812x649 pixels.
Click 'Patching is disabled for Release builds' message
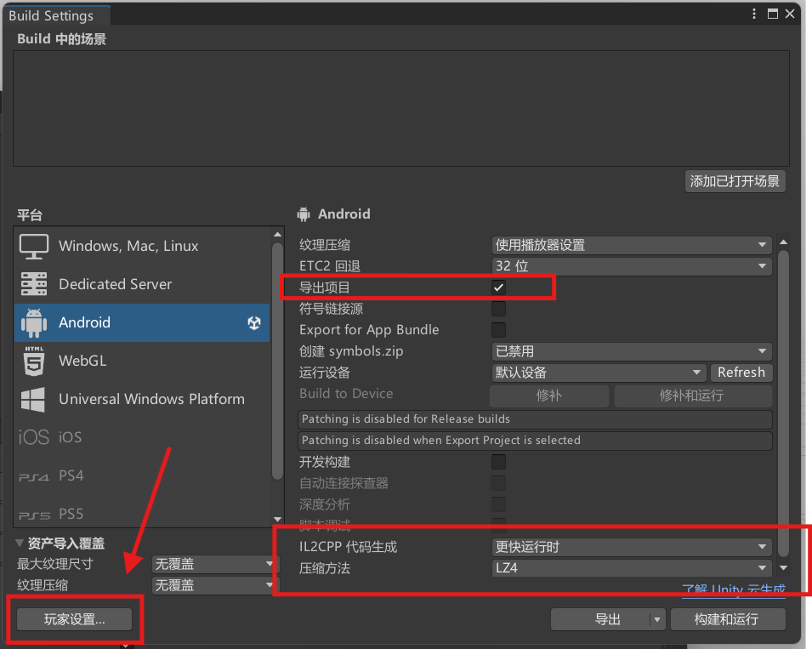pyautogui.click(x=535, y=419)
